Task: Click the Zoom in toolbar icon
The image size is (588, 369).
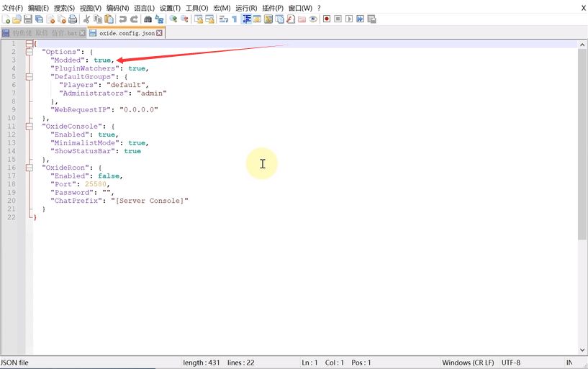Action: 173,19
